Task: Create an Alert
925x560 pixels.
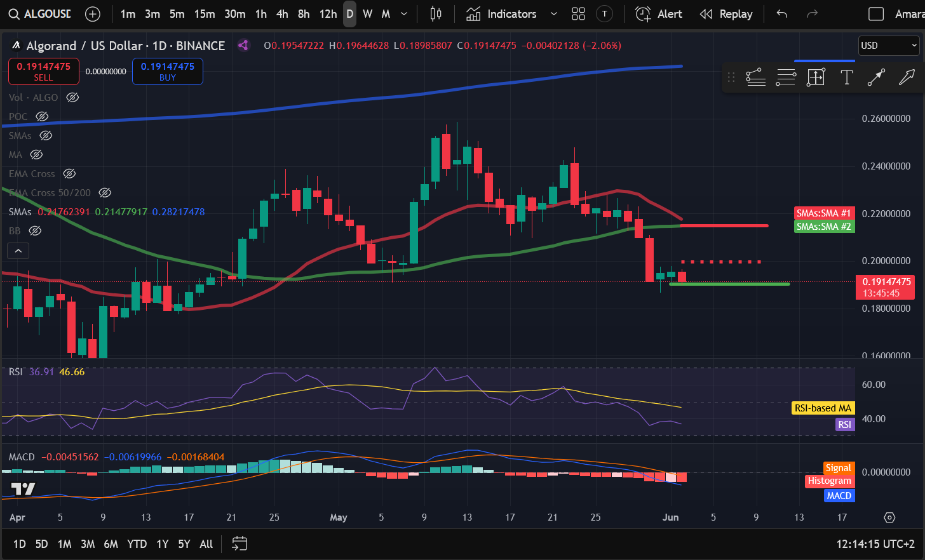Action: [659, 14]
